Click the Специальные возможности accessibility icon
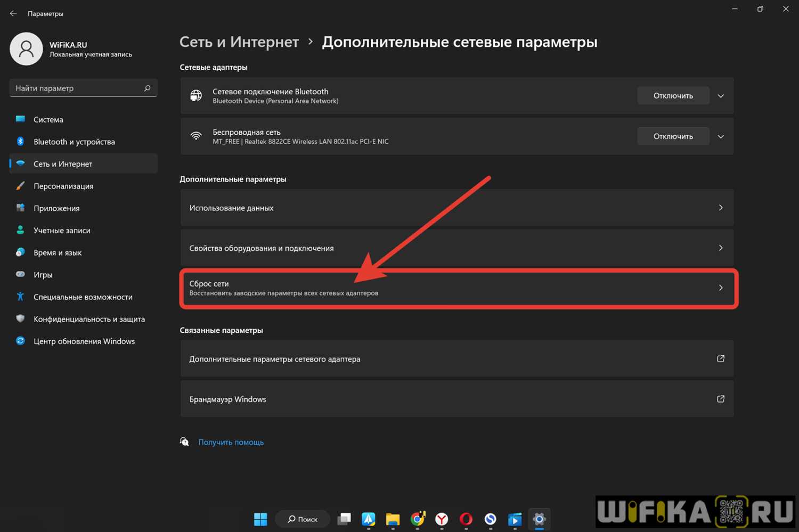 tap(20, 297)
